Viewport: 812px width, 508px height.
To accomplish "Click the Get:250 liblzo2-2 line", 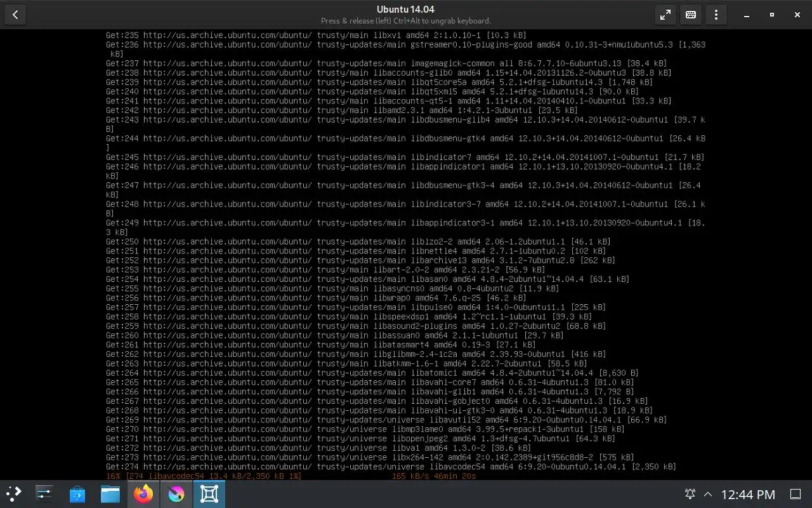I will [358, 242].
